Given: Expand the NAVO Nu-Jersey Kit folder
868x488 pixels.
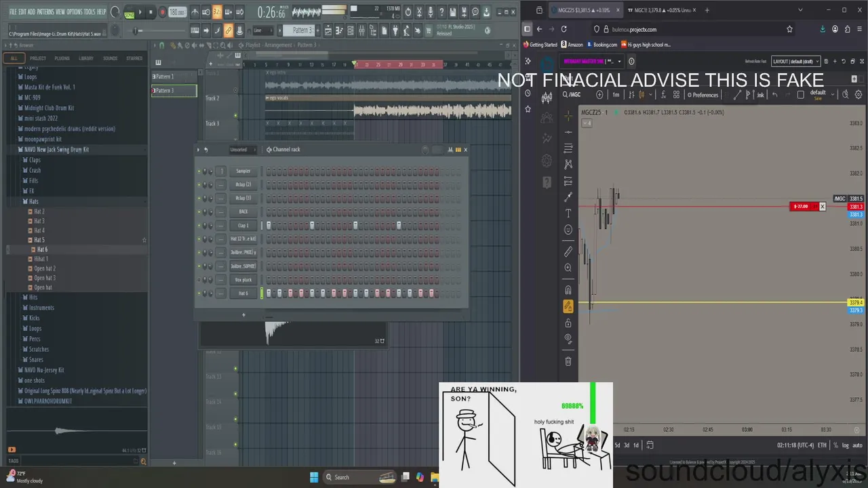Looking at the screenshot, I should [x=44, y=370].
